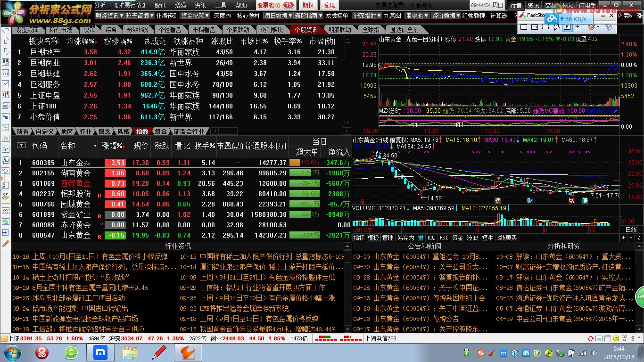This screenshot has height=362, width=644.
Task: Open the 帮助 menu
Action: pos(241,5)
